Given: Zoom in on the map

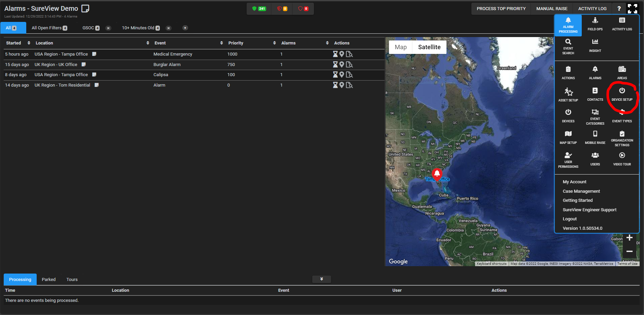Looking at the screenshot, I should (629, 238).
